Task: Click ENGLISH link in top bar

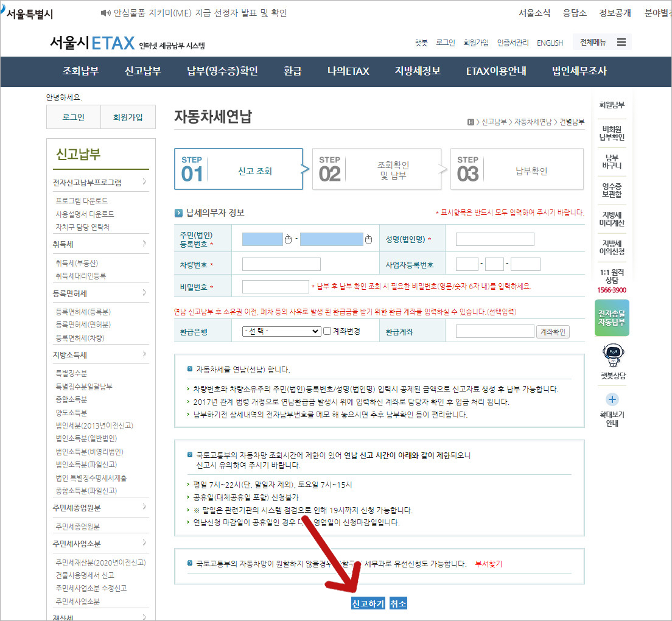Action: [550, 43]
